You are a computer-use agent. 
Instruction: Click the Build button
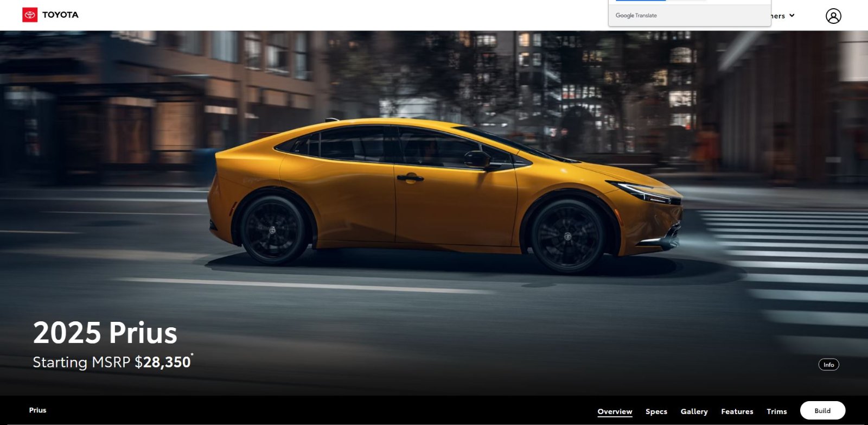tap(822, 410)
